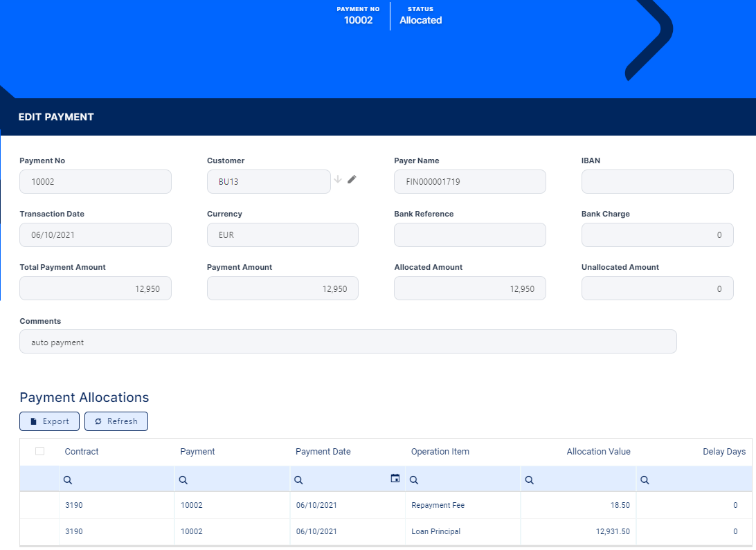Open the calendar picker in Payment Date filter

click(395, 478)
